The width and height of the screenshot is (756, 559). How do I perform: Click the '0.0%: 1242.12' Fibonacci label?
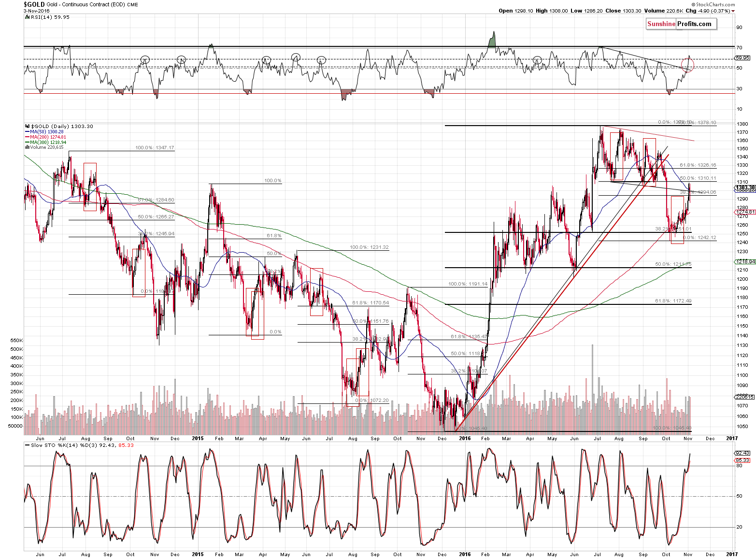tap(699, 238)
